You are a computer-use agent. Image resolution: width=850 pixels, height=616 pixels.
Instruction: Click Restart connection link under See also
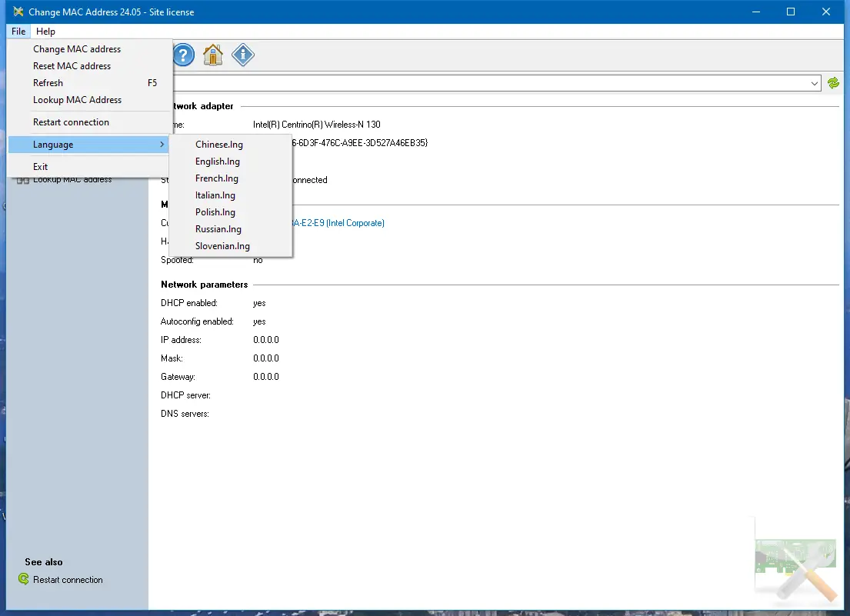[x=68, y=580]
